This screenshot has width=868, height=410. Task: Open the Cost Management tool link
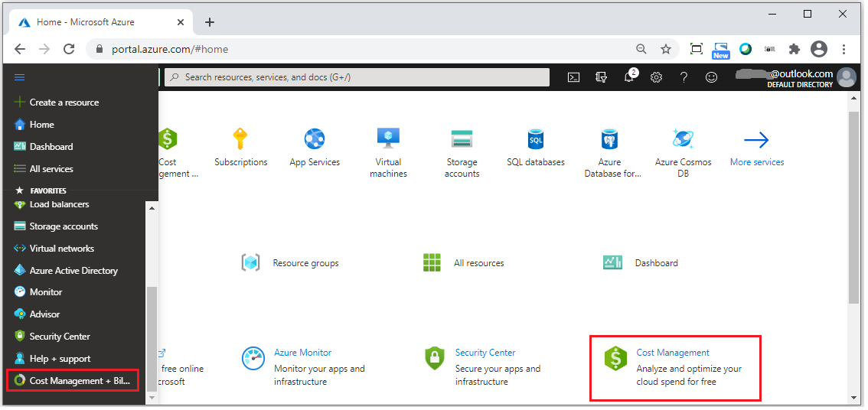673,353
